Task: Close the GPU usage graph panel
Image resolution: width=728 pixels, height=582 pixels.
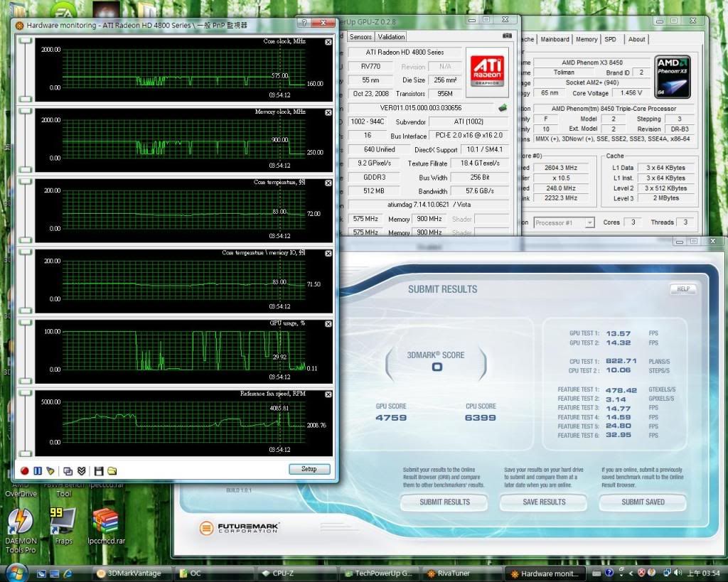Action: 328,324
